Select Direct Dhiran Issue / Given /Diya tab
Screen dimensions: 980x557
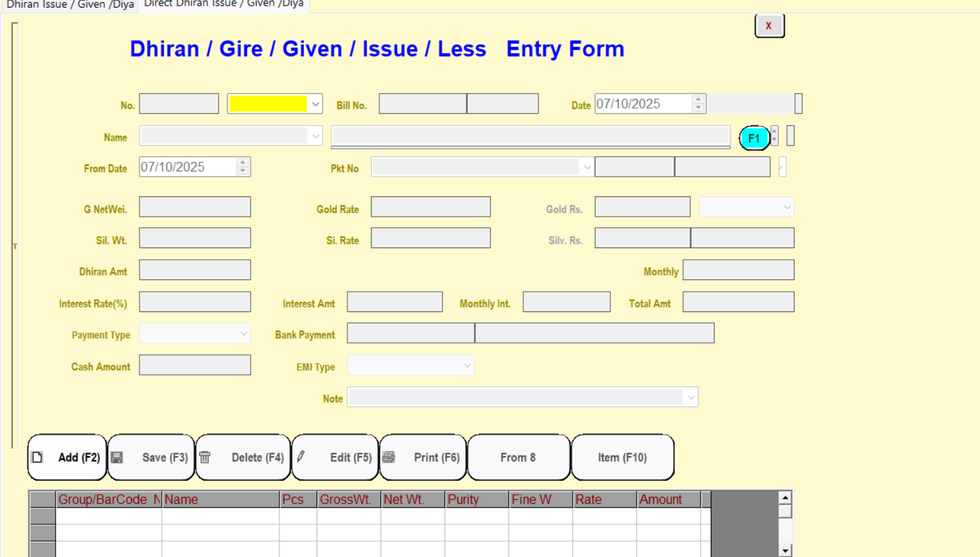tap(224, 4)
